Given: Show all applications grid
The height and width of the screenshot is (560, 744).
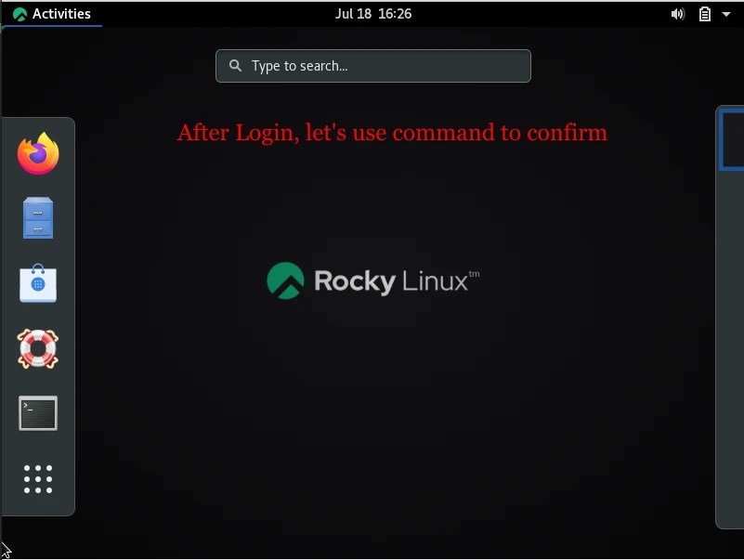Looking at the screenshot, I should [x=38, y=479].
